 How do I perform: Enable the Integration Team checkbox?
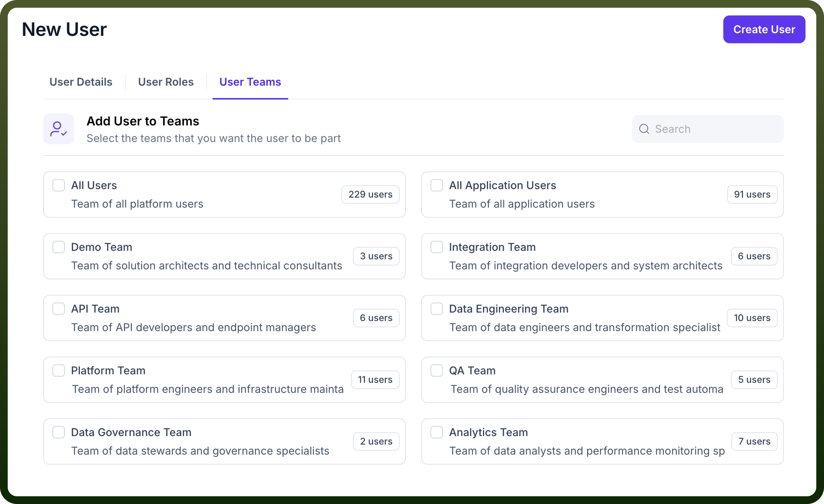click(436, 247)
